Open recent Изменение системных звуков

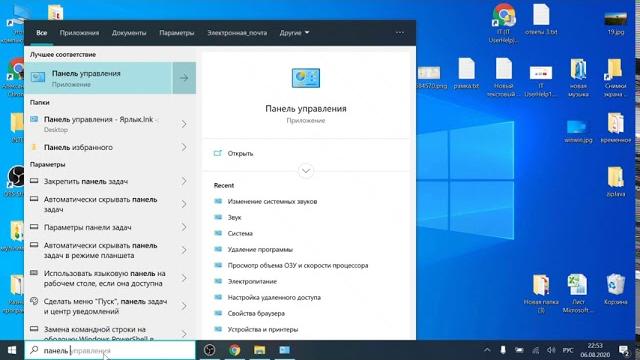click(272, 201)
